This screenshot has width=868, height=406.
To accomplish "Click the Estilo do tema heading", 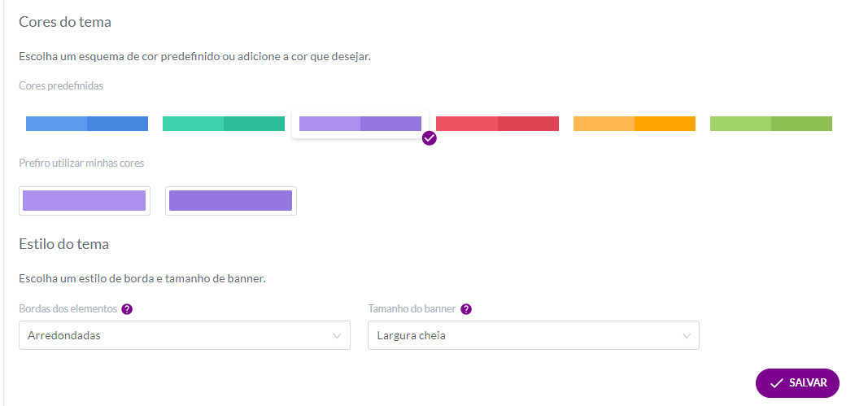I will [x=63, y=244].
